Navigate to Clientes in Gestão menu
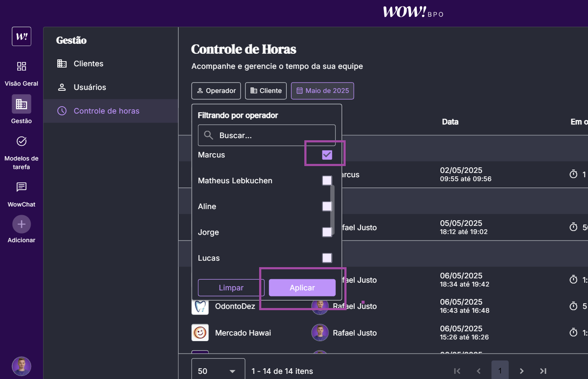This screenshot has width=588, height=379. pos(88,64)
